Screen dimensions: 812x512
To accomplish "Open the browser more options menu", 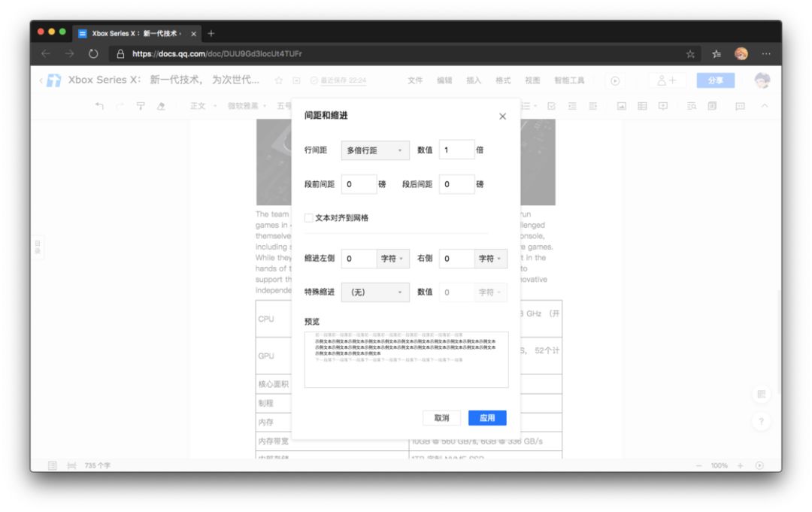I will coord(766,54).
